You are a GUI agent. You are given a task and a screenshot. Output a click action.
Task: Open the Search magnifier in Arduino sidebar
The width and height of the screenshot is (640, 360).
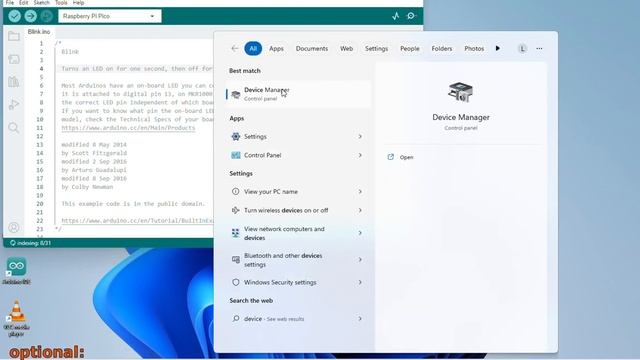point(14,128)
